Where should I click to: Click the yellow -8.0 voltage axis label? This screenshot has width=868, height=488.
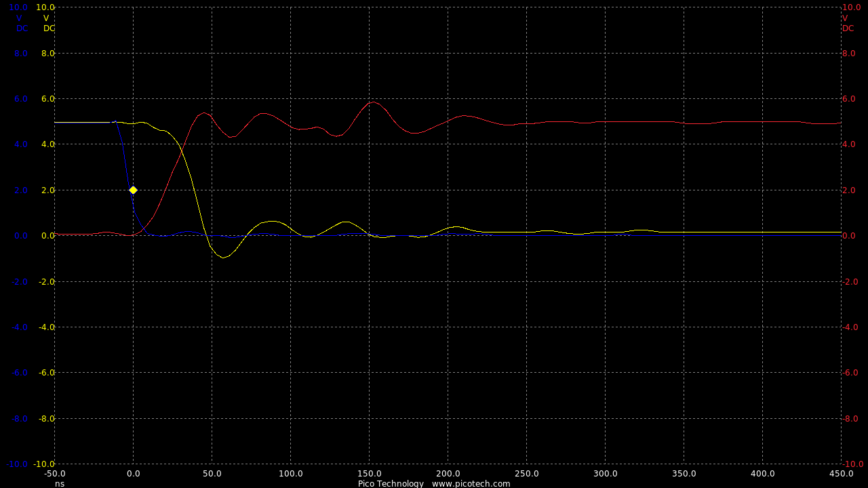coord(46,418)
